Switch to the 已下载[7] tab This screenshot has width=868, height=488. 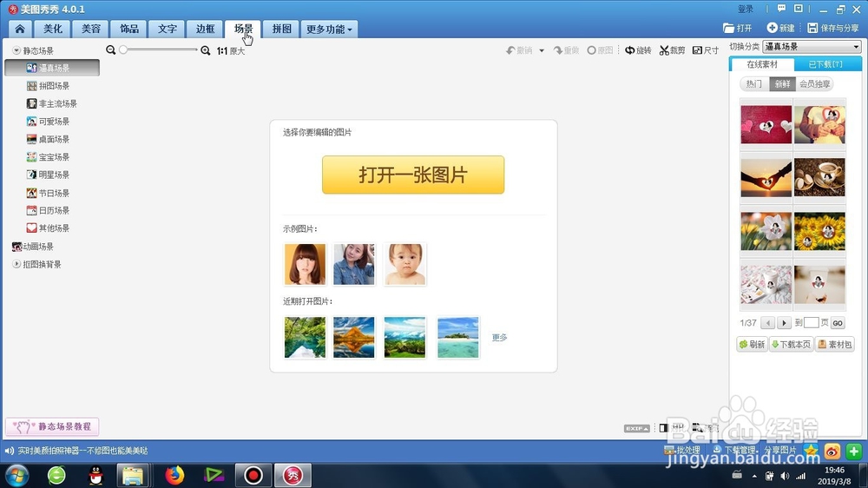point(825,64)
